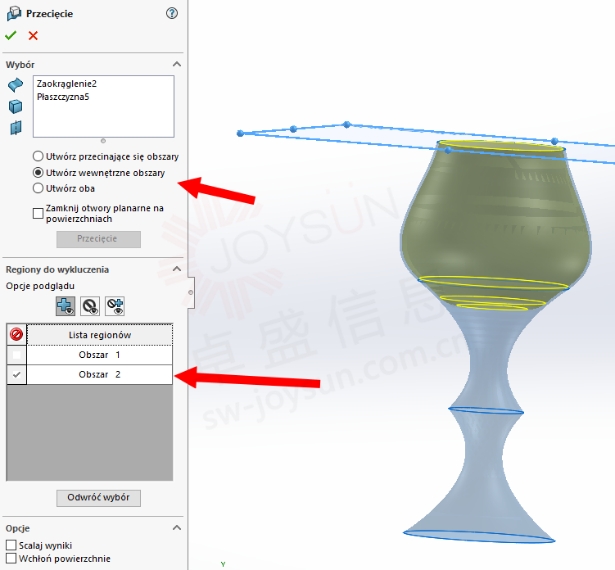Choose Utwórz wewnętrzne obszary option
The height and width of the screenshot is (570, 615).
[38, 173]
